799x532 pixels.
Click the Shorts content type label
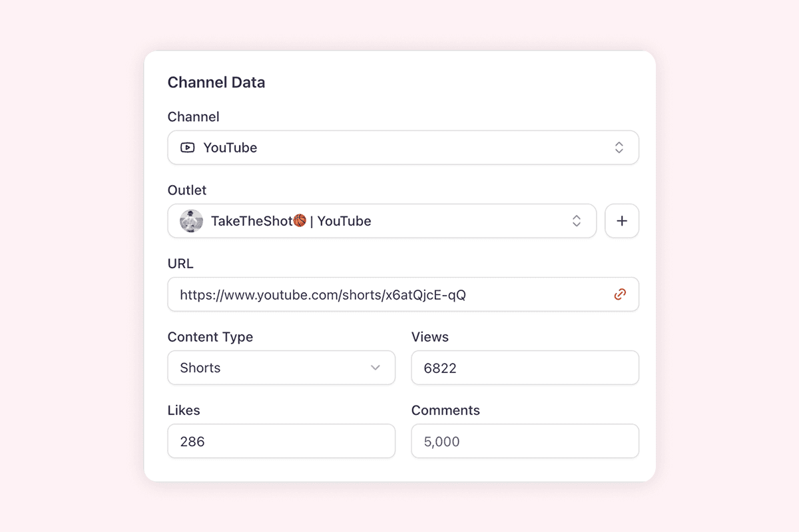[199, 368]
